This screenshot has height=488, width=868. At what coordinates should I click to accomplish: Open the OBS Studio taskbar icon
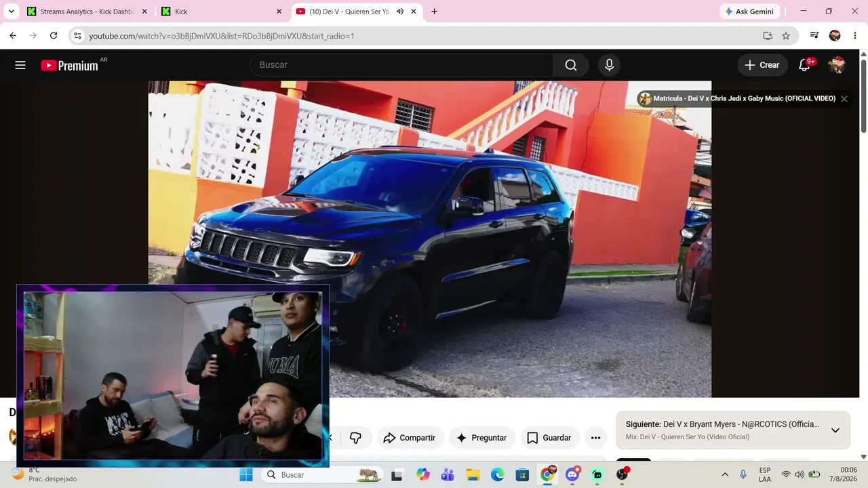click(622, 475)
